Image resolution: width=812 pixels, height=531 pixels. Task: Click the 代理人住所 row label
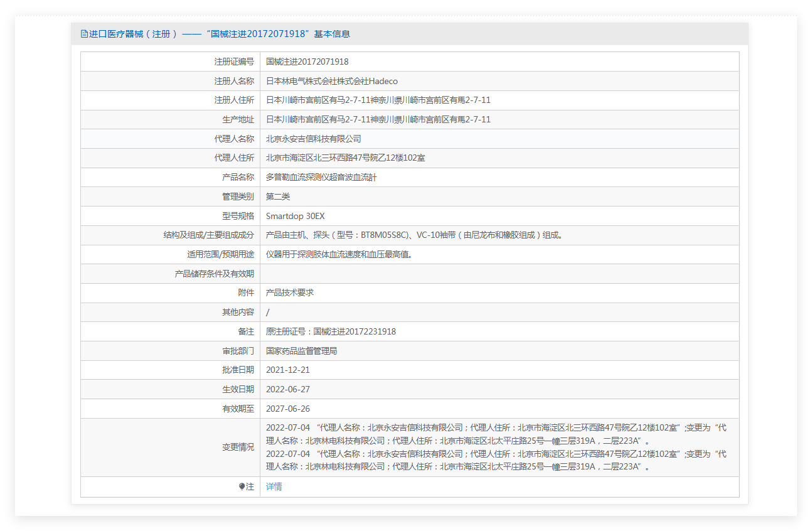click(234, 158)
